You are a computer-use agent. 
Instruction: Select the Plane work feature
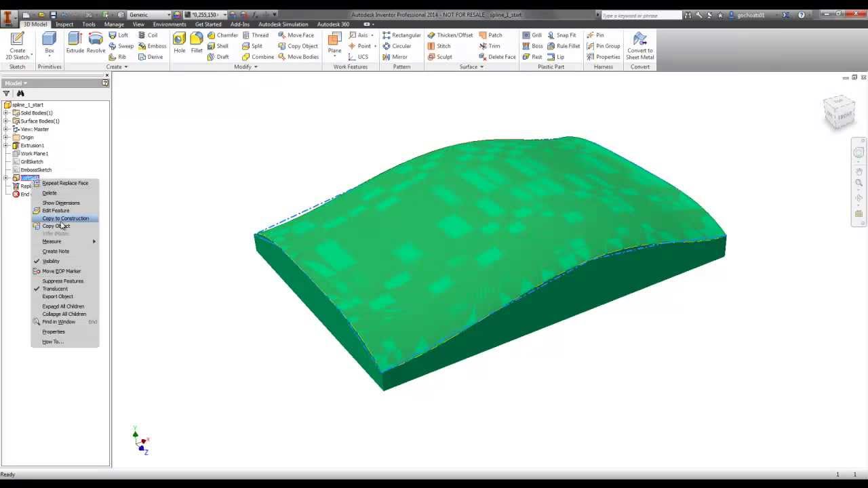click(334, 43)
